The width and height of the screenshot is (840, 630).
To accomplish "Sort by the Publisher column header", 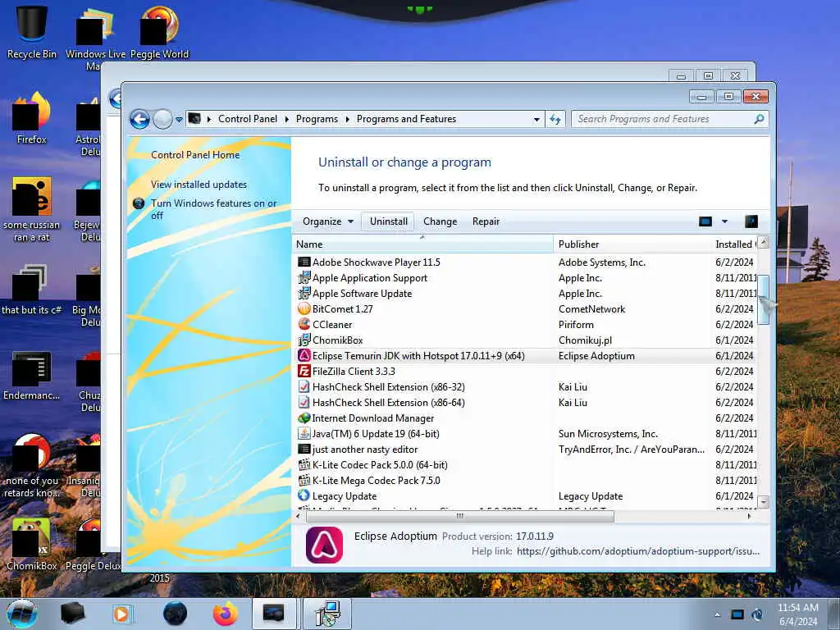I will (x=632, y=244).
